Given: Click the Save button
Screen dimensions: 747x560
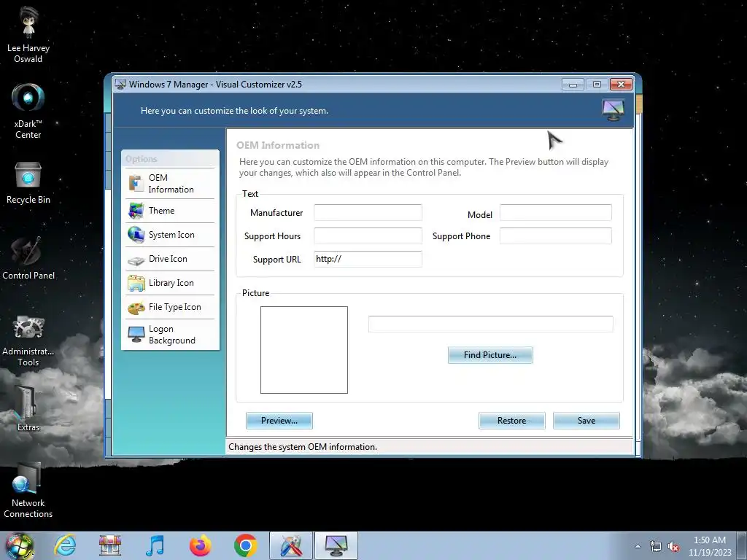Looking at the screenshot, I should [587, 421].
